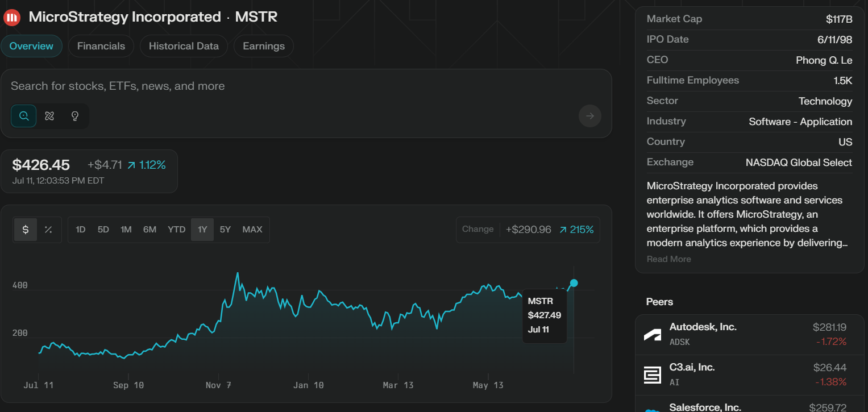Click the Nov 7 axis label
Viewport: 868px width, 412px height.
point(218,385)
